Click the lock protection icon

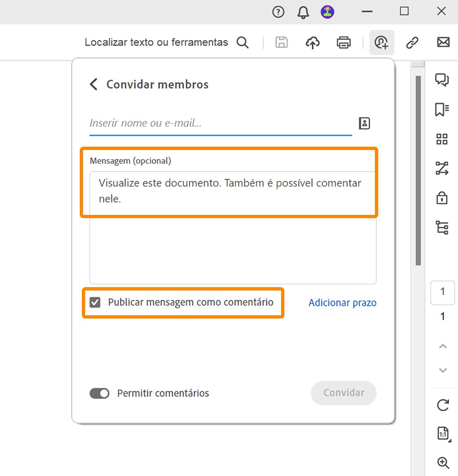442,198
